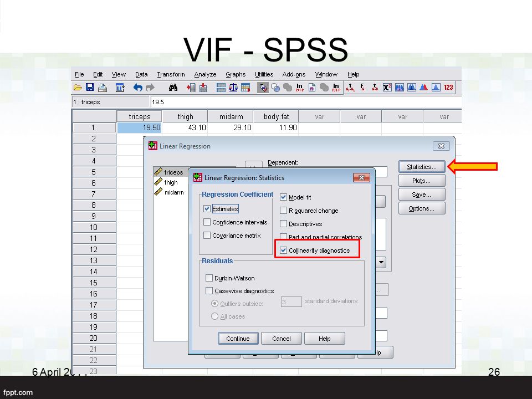This screenshot has width=532, height=399.
Task: Open the Edit menu
Action: (98, 74)
